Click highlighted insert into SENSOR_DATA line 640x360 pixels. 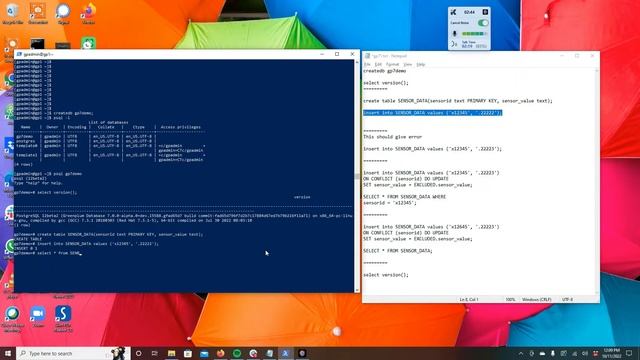[433, 113]
